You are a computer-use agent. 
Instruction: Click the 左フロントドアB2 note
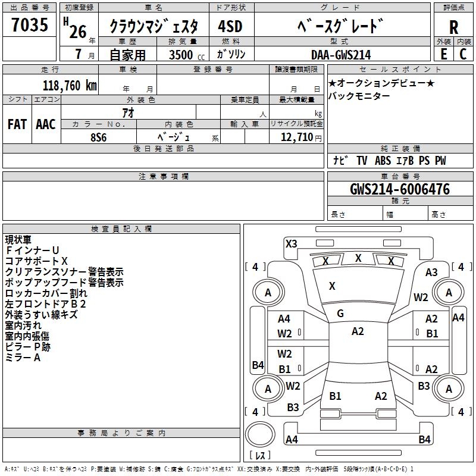(x=46, y=304)
